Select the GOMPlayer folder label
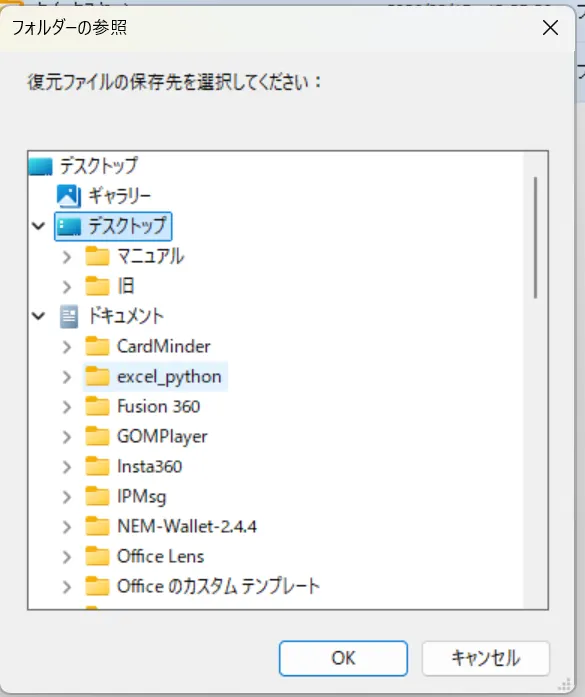The image size is (585, 697). point(162,437)
